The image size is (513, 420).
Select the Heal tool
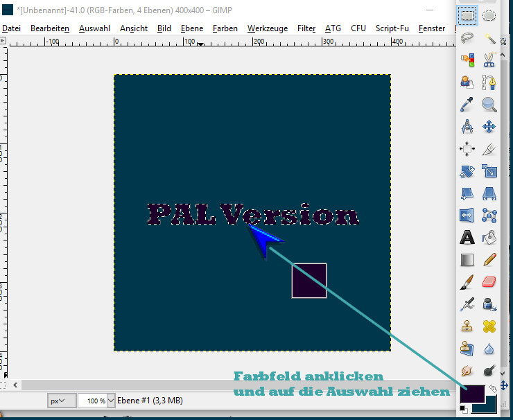click(x=489, y=326)
